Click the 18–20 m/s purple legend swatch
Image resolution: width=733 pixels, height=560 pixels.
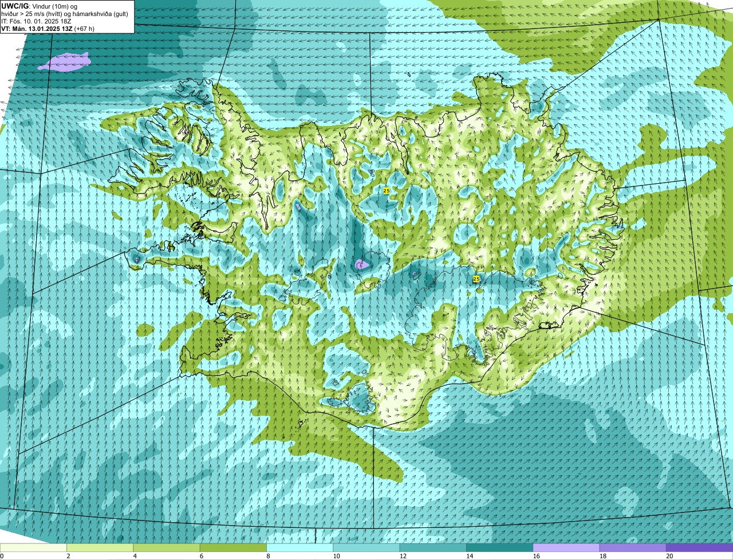pos(633,548)
